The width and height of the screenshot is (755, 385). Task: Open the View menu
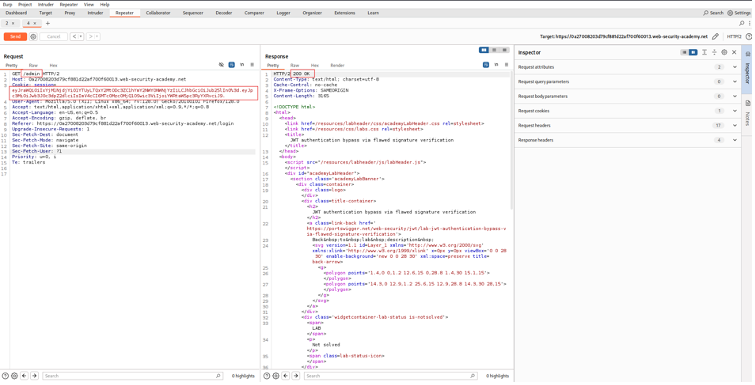tap(89, 4)
